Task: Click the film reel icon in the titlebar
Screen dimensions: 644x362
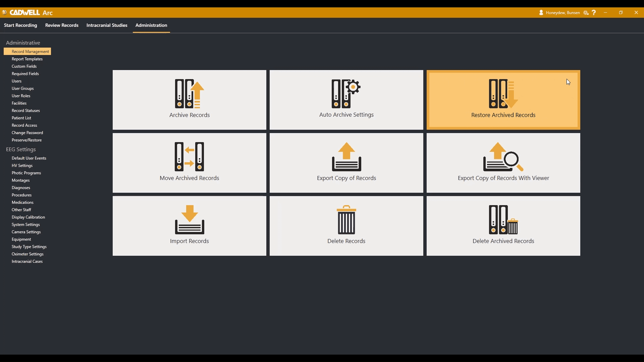Action: click(585, 12)
